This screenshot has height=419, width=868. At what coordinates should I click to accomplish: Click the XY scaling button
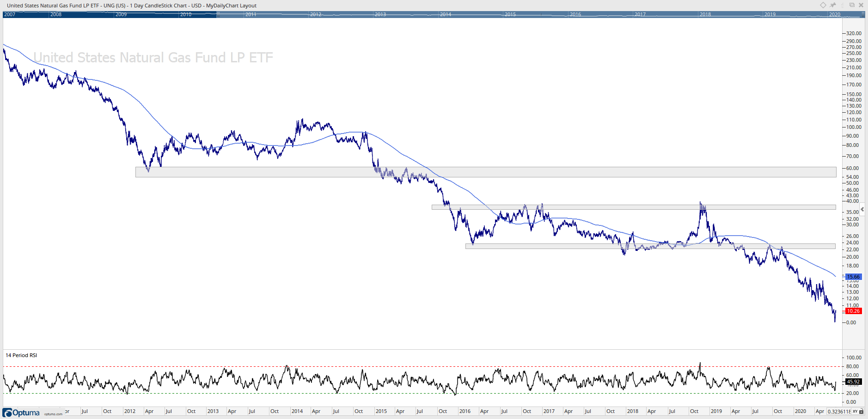point(855,412)
